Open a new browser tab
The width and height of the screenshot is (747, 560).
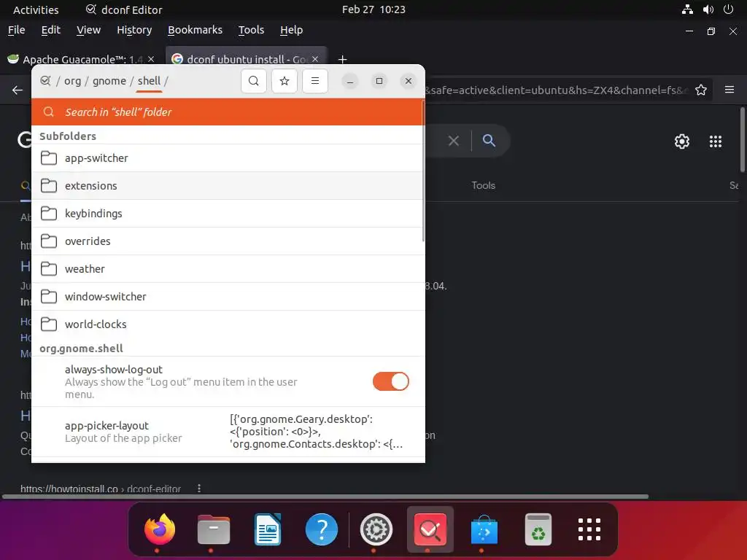(342, 60)
